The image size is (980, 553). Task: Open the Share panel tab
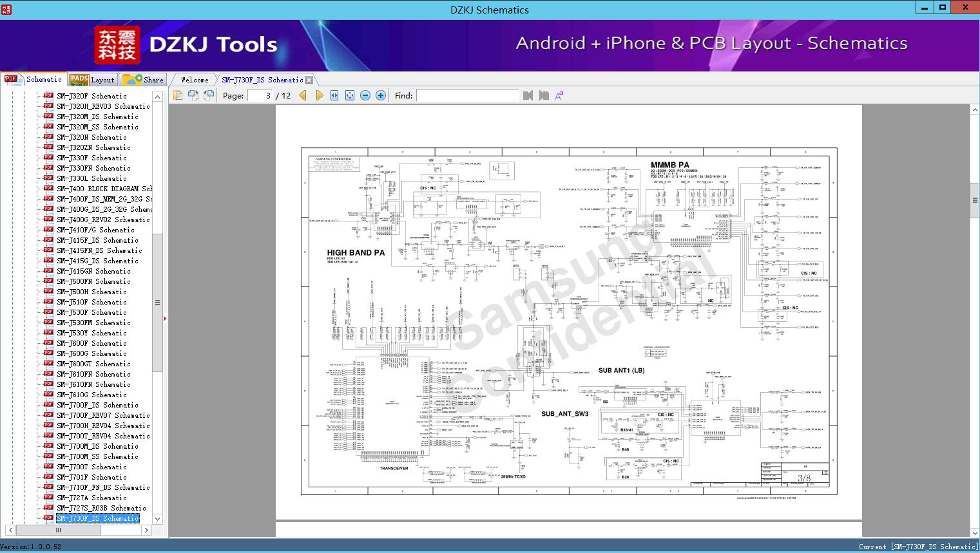click(x=144, y=80)
